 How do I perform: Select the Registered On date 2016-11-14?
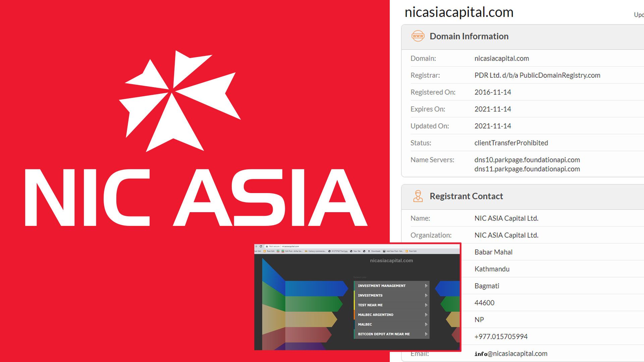(493, 92)
